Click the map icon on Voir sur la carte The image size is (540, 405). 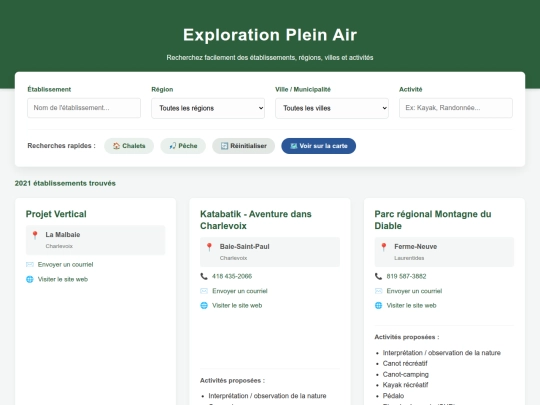coord(294,146)
